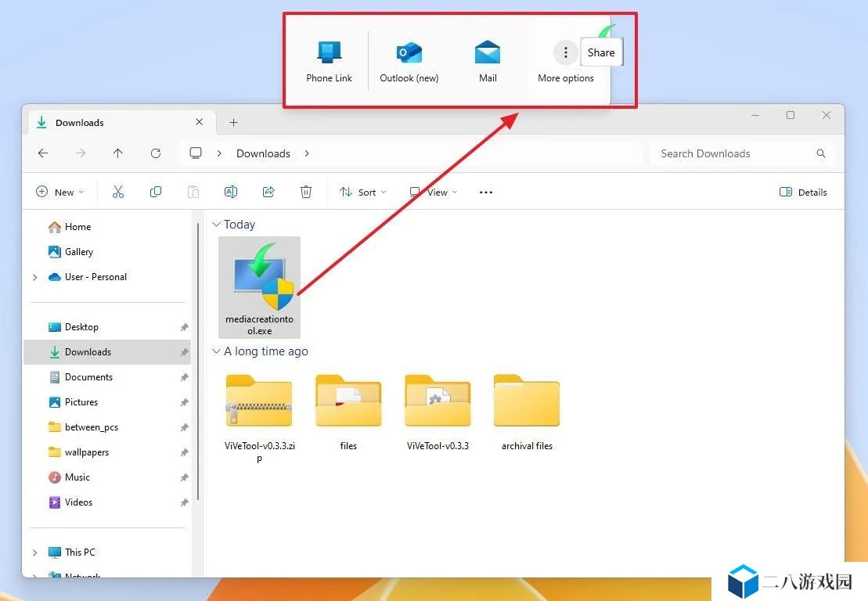Image resolution: width=868 pixels, height=601 pixels.
Task: Click the Delete trash icon
Action: point(305,192)
